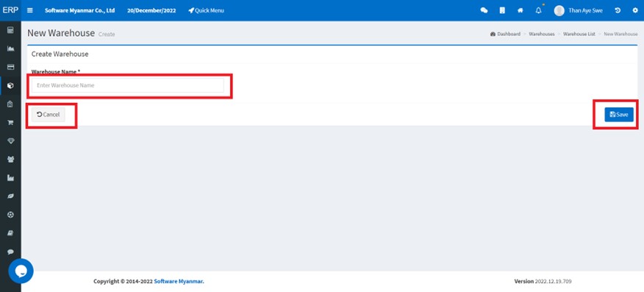
Task: Open Software Myanmar footer link
Action: point(179,281)
